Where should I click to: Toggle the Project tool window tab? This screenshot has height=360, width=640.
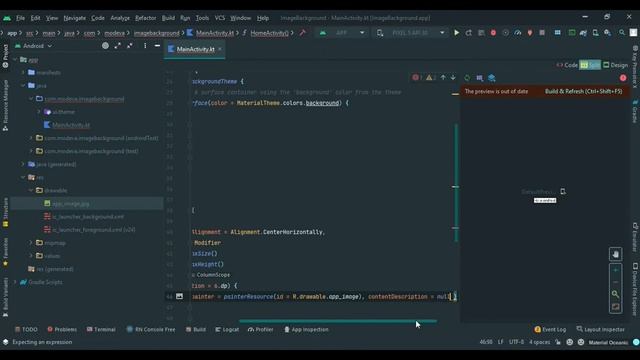[x=5, y=56]
